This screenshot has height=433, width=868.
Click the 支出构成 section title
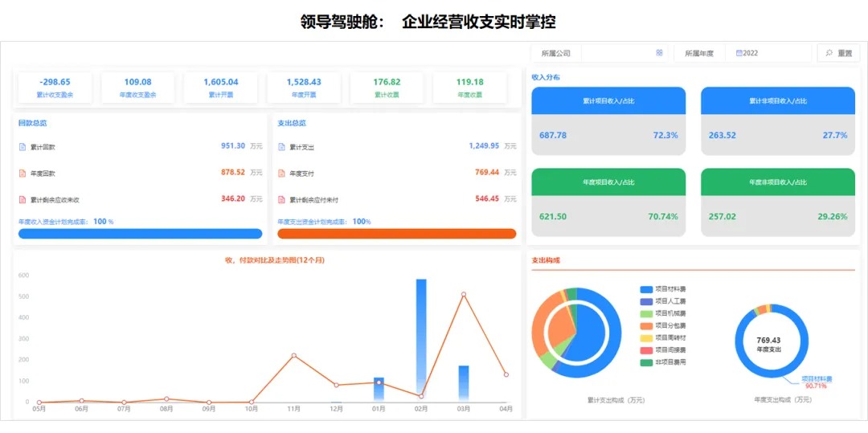click(x=545, y=260)
